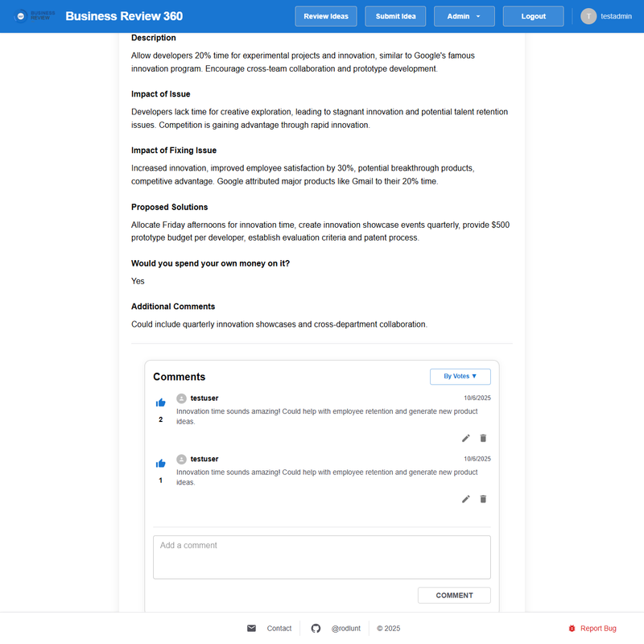Edit the first comment with the pencil icon
Screen dimensions: 644x644
[465, 438]
